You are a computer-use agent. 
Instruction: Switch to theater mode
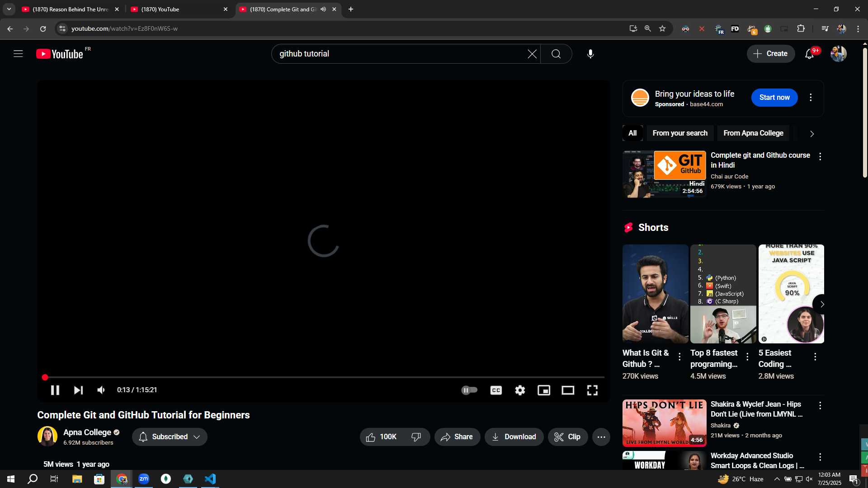[568, 390]
